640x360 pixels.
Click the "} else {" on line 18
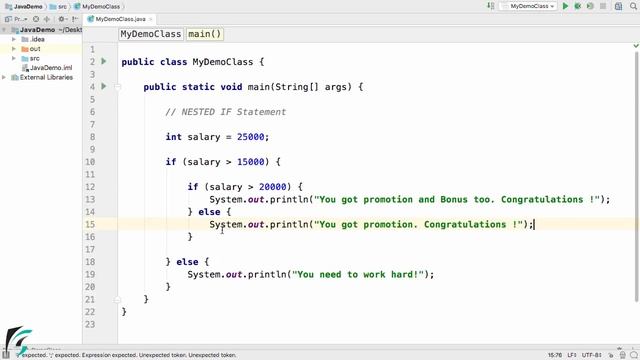click(187, 262)
